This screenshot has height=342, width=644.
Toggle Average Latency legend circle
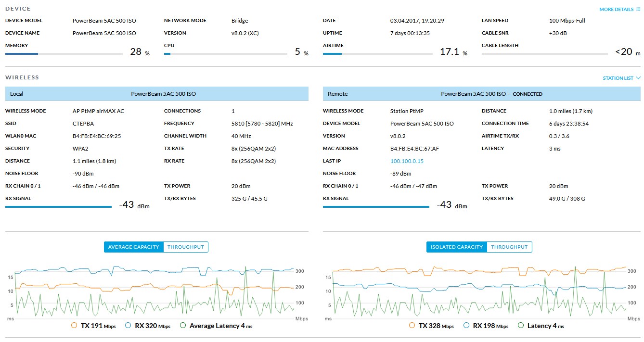[x=183, y=326]
